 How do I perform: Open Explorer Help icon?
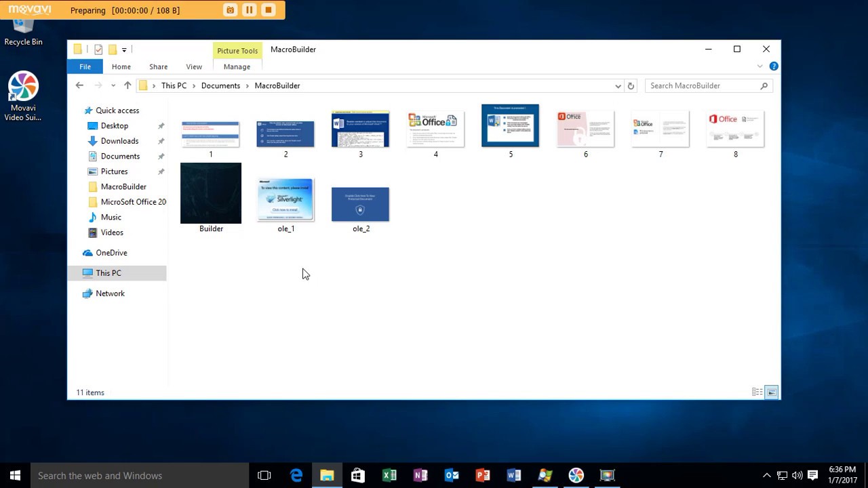click(x=774, y=66)
